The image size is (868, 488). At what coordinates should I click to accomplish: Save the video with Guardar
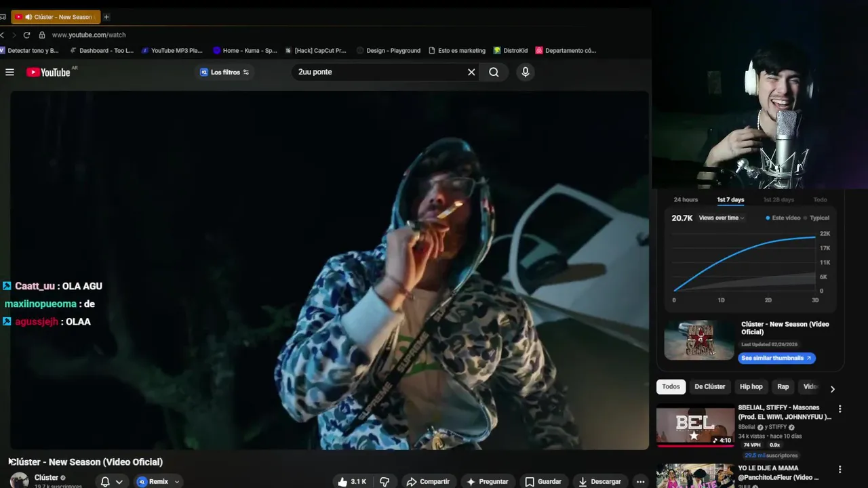click(x=543, y=482)
